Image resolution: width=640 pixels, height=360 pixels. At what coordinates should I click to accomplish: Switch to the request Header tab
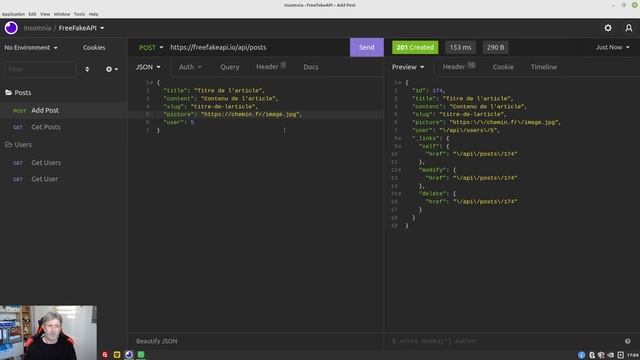(271, 67)
